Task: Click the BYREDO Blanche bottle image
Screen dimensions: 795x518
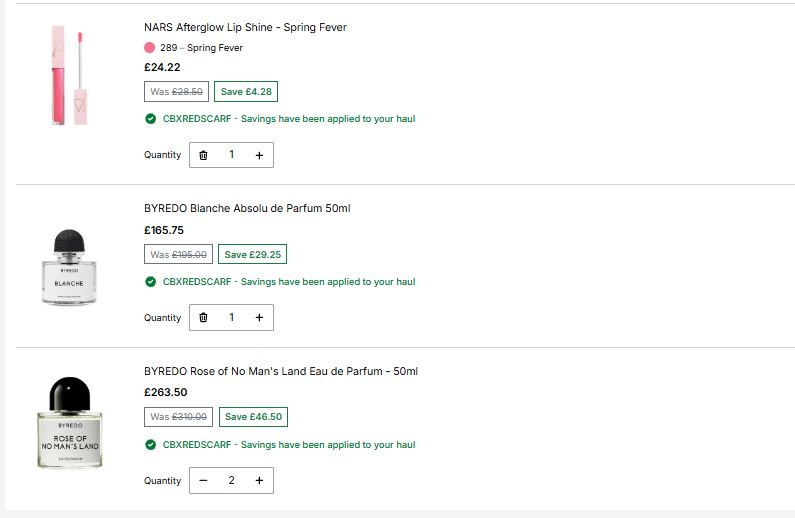Action: pos(69,267)
